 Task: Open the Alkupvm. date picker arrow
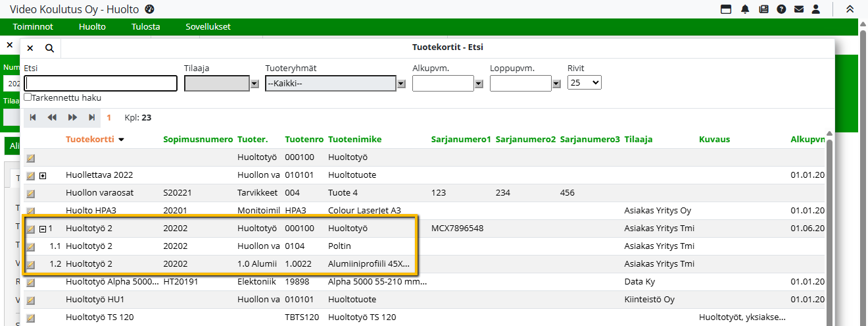[x=479, y=84]
